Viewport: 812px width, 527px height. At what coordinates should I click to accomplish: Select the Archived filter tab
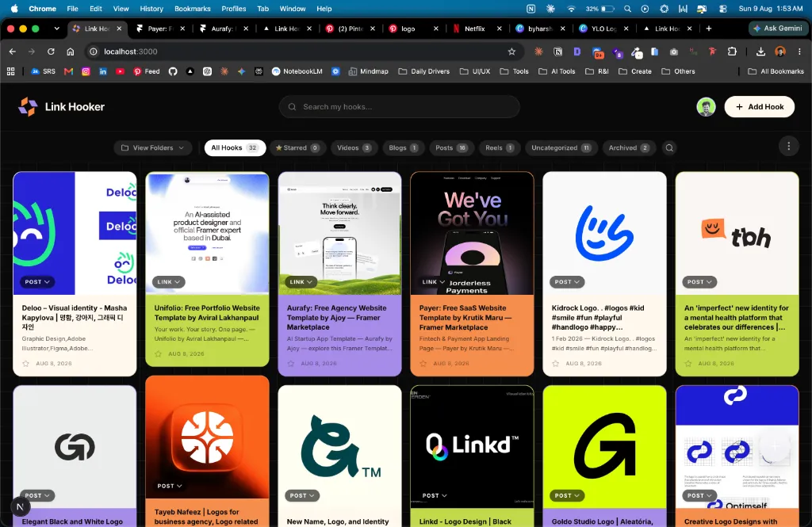coord(629,148)
